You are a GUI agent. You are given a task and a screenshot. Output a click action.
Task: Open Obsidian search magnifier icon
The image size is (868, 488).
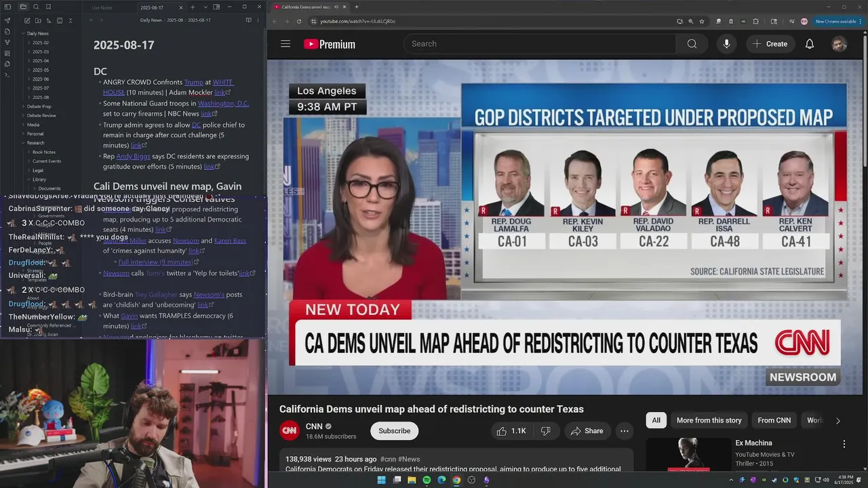(36, 7)
